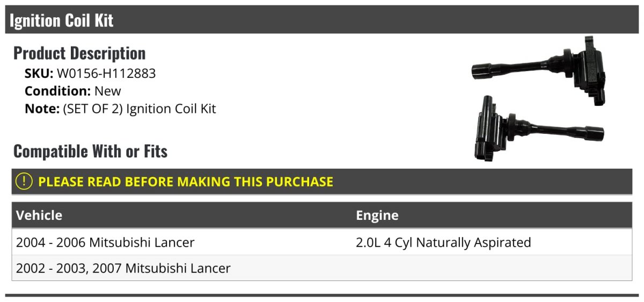The image size is (644, 302).
Task: Click the SKU label
Action: (x=39, y=74)
